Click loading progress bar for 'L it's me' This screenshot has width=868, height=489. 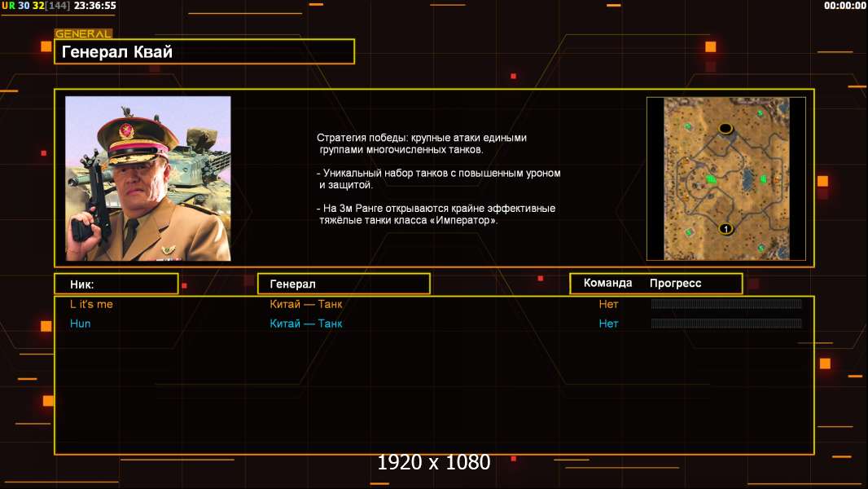[726, 304]
